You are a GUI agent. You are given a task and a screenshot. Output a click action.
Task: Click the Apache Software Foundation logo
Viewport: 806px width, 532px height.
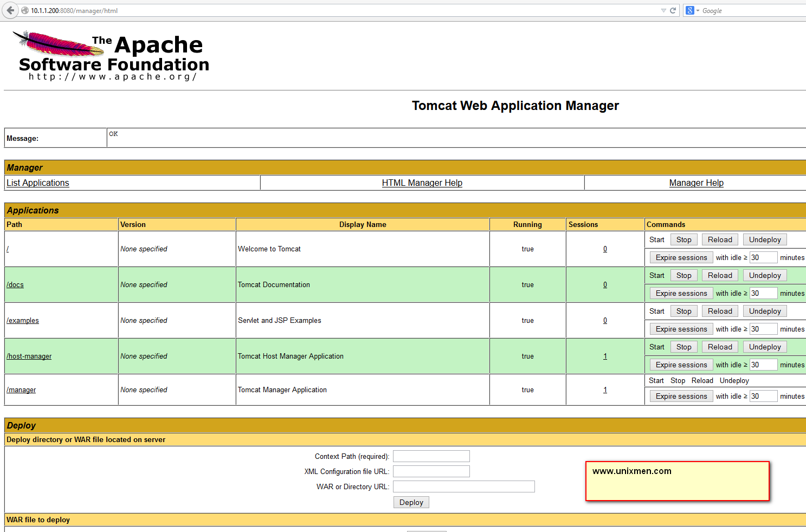click(111, 56)
